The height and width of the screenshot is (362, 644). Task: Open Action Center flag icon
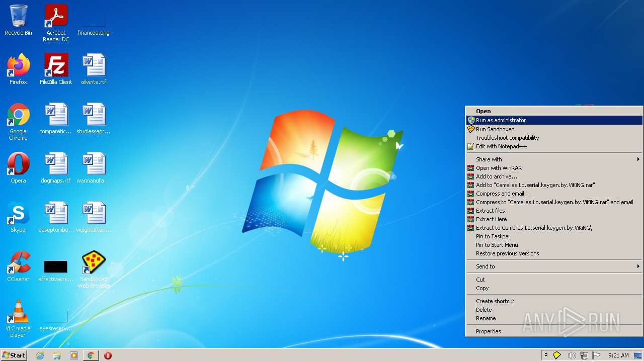596,355
